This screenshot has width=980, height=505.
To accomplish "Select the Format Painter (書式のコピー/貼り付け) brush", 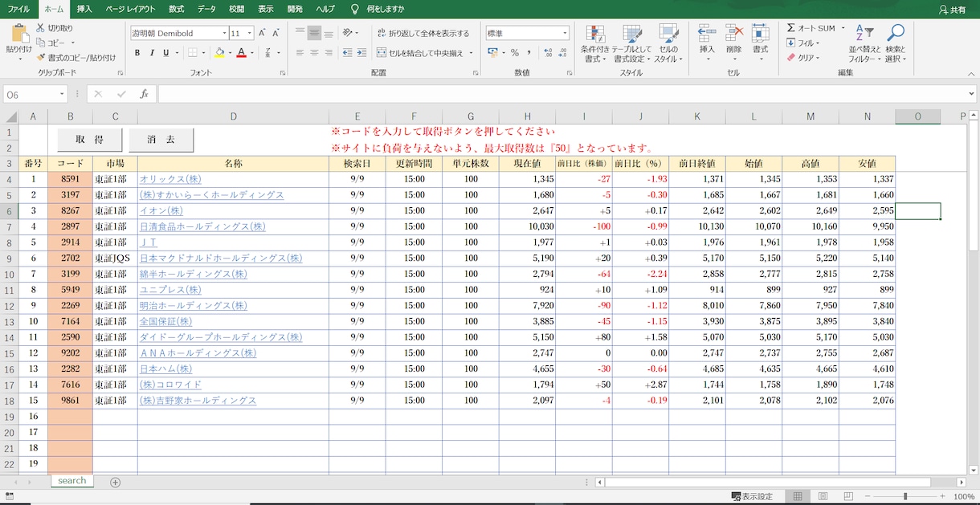I will 40,57.
